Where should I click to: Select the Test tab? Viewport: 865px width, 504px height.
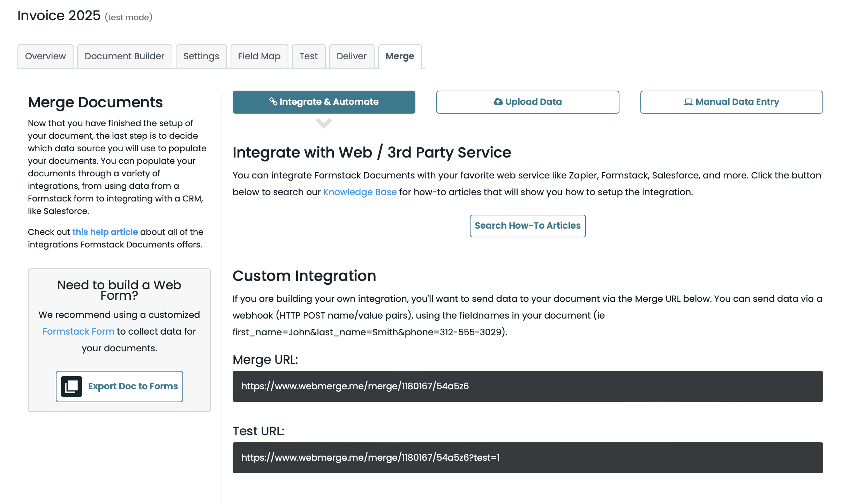pos(308,56)
